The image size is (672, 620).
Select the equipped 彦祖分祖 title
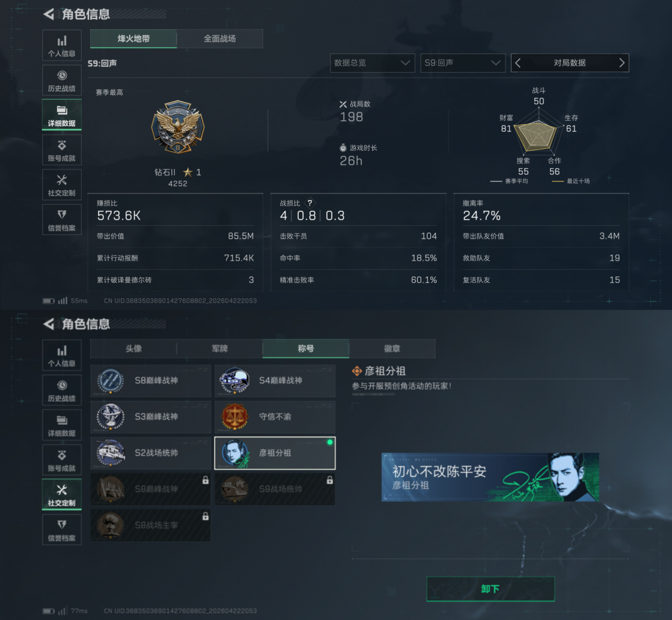coord(275,453)
